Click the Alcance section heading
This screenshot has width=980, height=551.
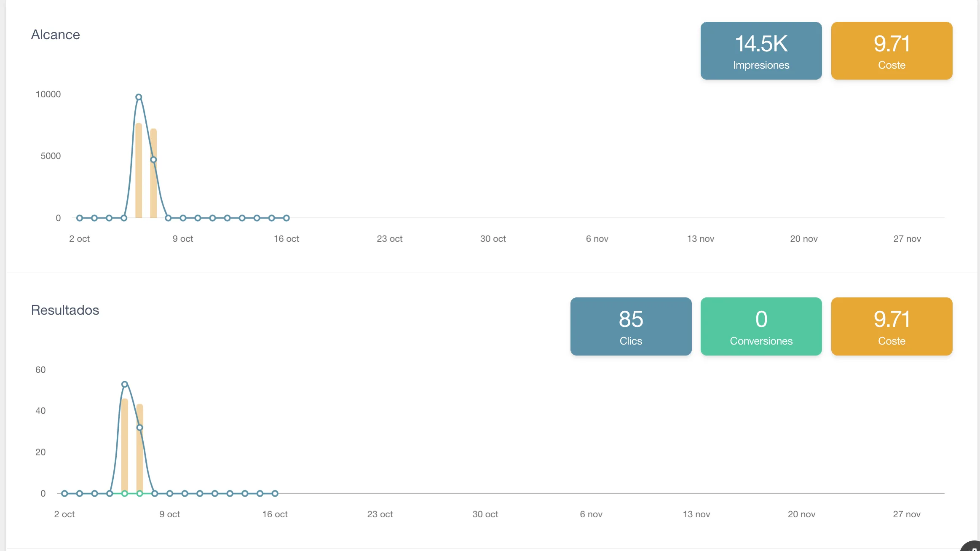(56, 35)
